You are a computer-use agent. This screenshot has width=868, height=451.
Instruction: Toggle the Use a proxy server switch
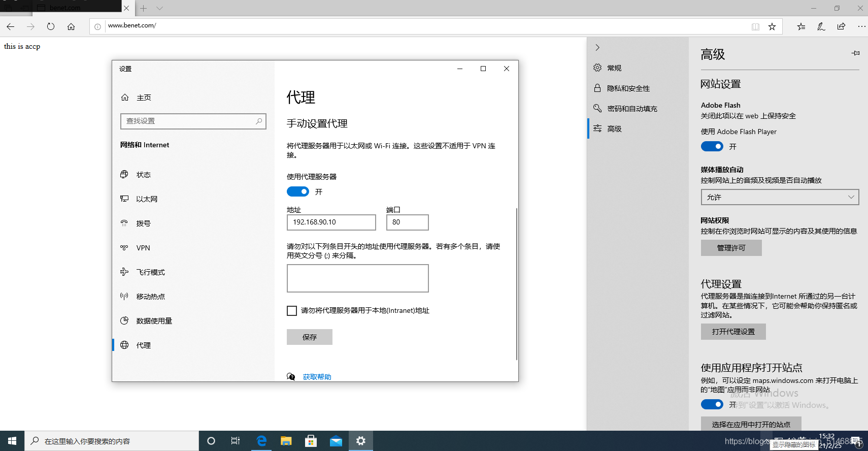298,191
